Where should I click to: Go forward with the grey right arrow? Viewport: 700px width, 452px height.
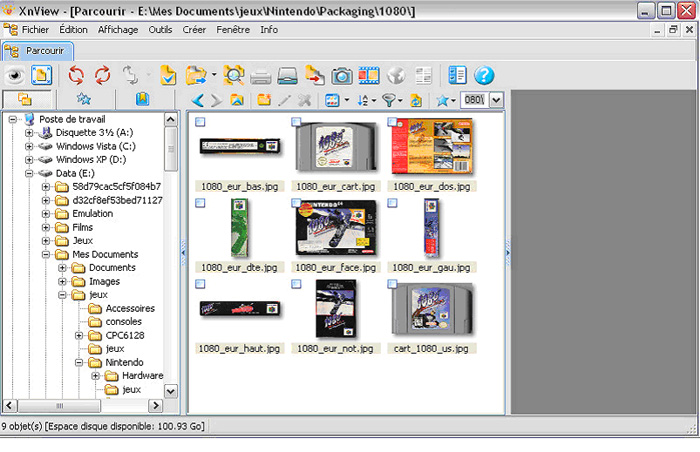point(216,100)
